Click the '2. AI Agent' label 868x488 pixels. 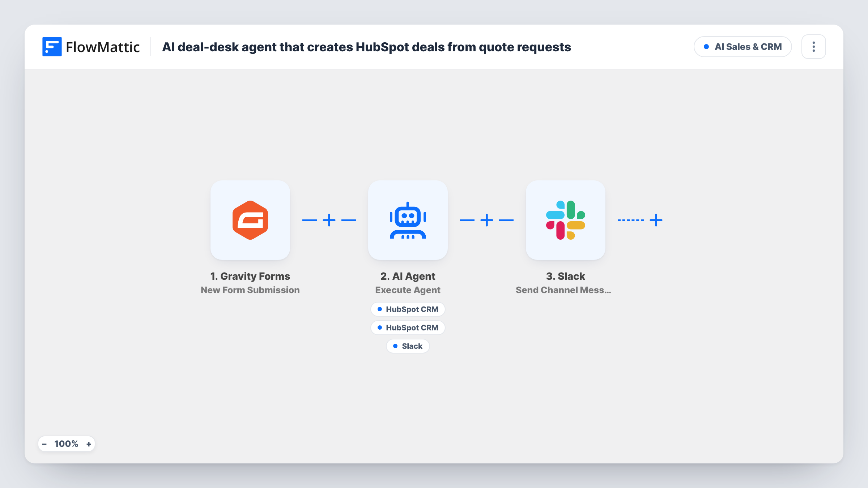408,276
